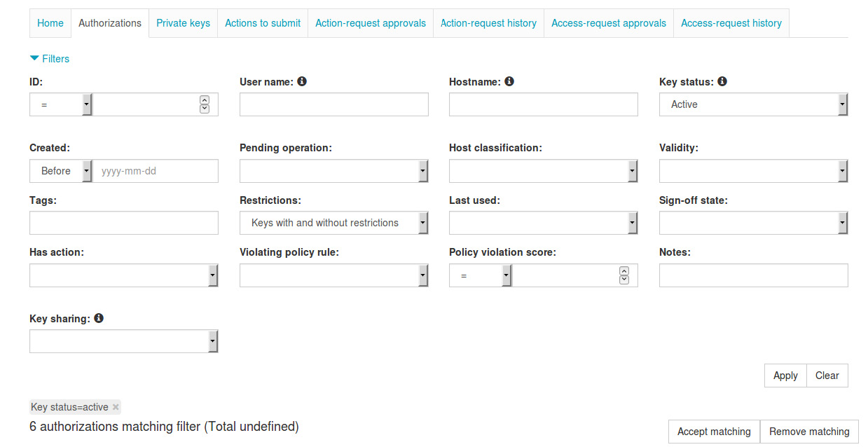Screen dimensions: 868x447
Task: Open the Validity dropdown
Action: 754,171
